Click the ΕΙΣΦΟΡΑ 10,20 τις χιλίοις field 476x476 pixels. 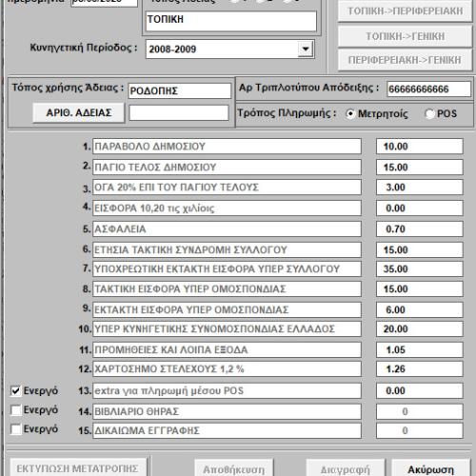coord(227,208)
